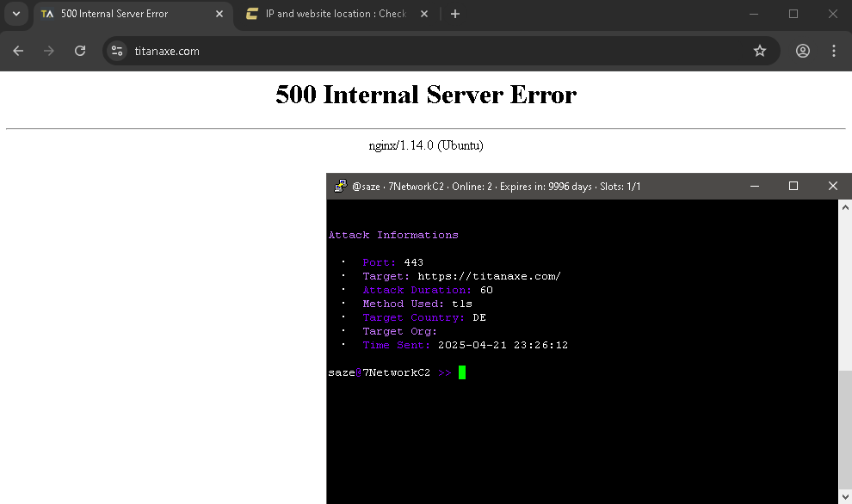Click the terminal scrollbar thumb
Viewport: 852px width, 504px height.
845,431
